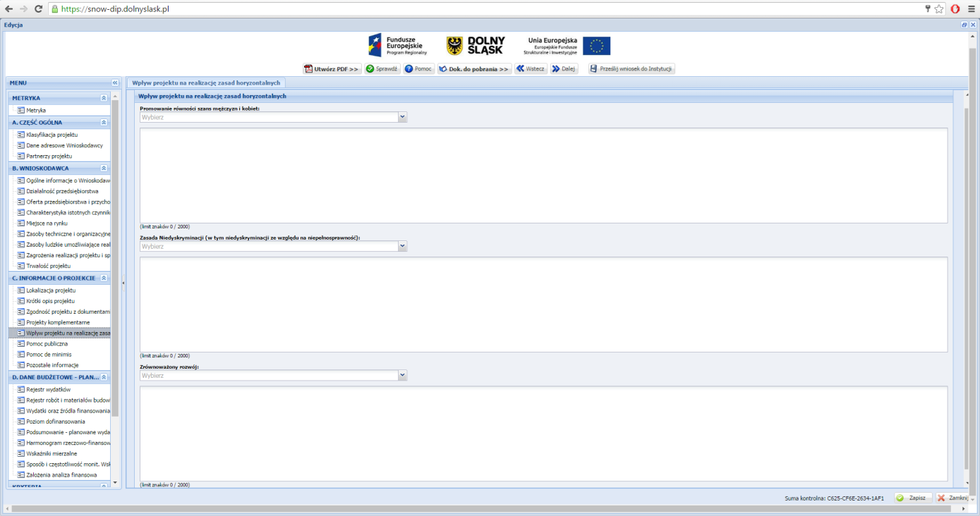Click sidebar splitter collapse arrow
Screen dimensions: 980x516
[x=123, y=283]
